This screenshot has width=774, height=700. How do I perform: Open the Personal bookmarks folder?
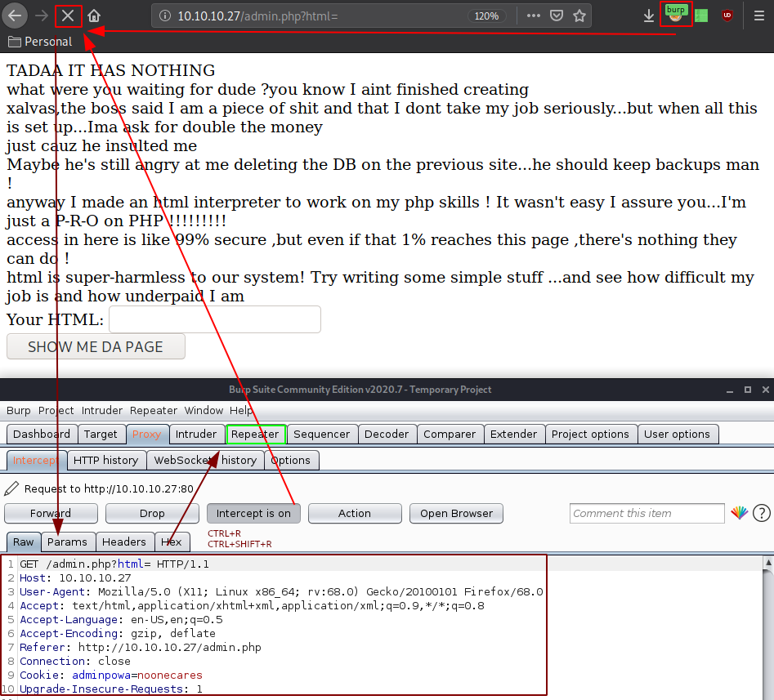coord(40,42)
